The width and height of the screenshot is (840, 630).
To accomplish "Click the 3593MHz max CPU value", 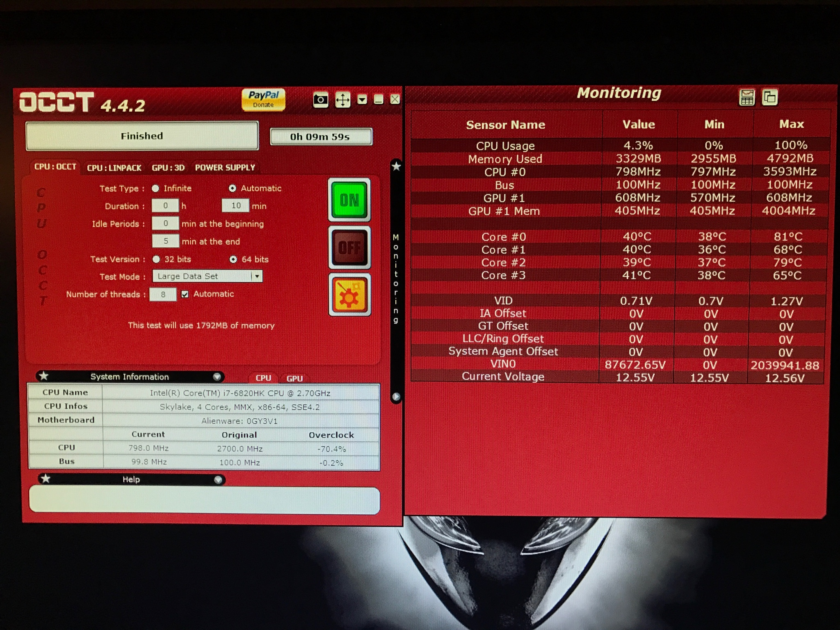I will (790, 171).
